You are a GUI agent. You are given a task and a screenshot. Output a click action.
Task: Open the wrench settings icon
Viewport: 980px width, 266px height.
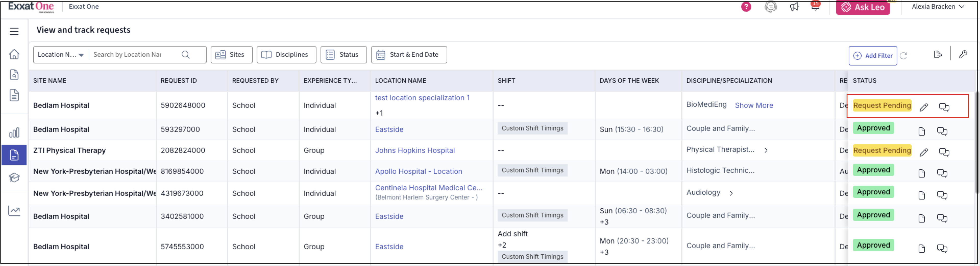[x=963, y=55]
